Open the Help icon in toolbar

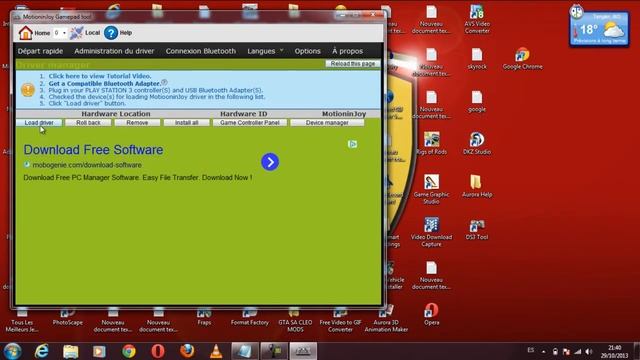coord(118,33)
